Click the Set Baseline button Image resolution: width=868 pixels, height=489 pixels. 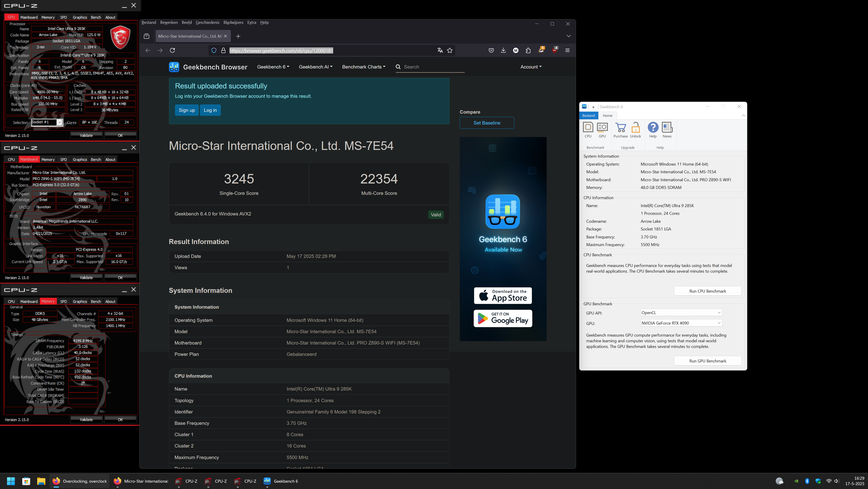click(487, 123)
